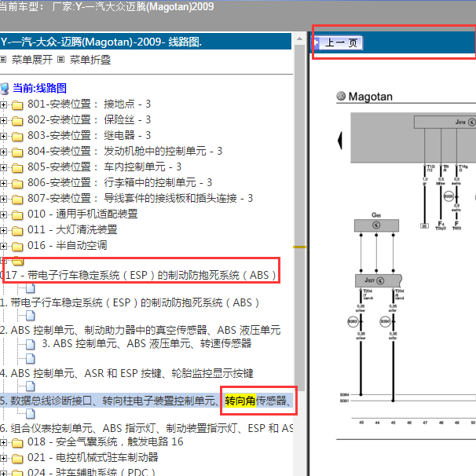Select 804-安装位置：发动机舱中的控制单元
The height and width of the screenshot is (476, 476).
point(125,151)
